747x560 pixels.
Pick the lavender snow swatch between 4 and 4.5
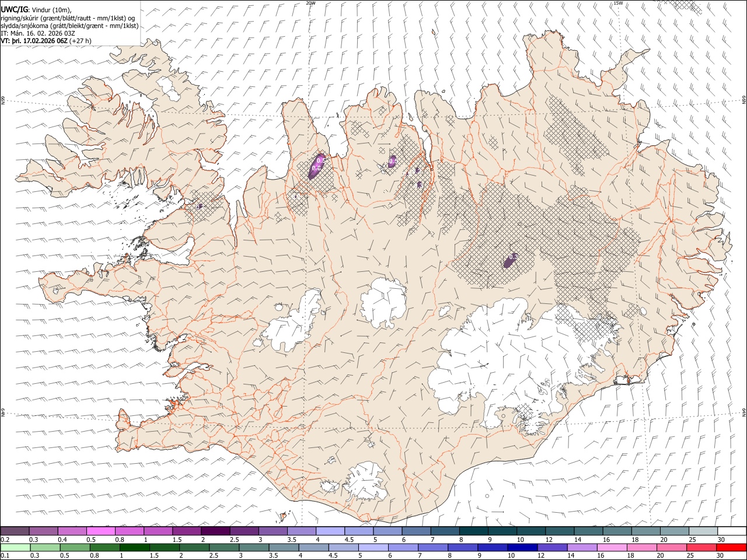(330, 531)
